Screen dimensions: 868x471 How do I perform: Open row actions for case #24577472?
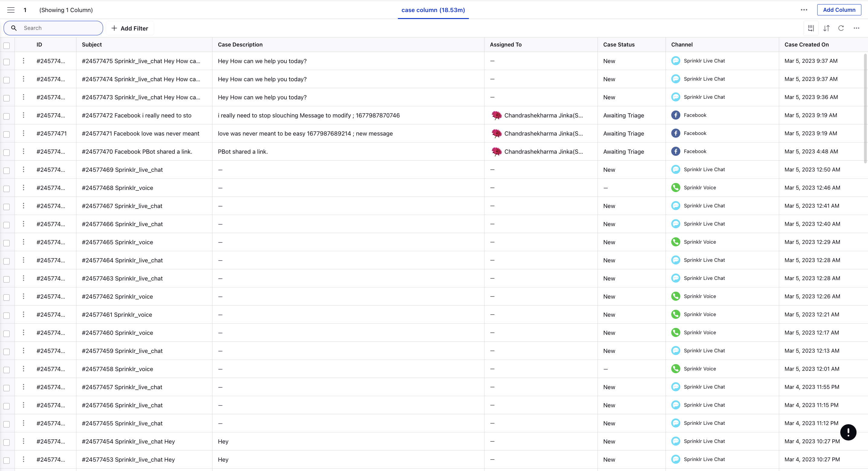[23, 115]
